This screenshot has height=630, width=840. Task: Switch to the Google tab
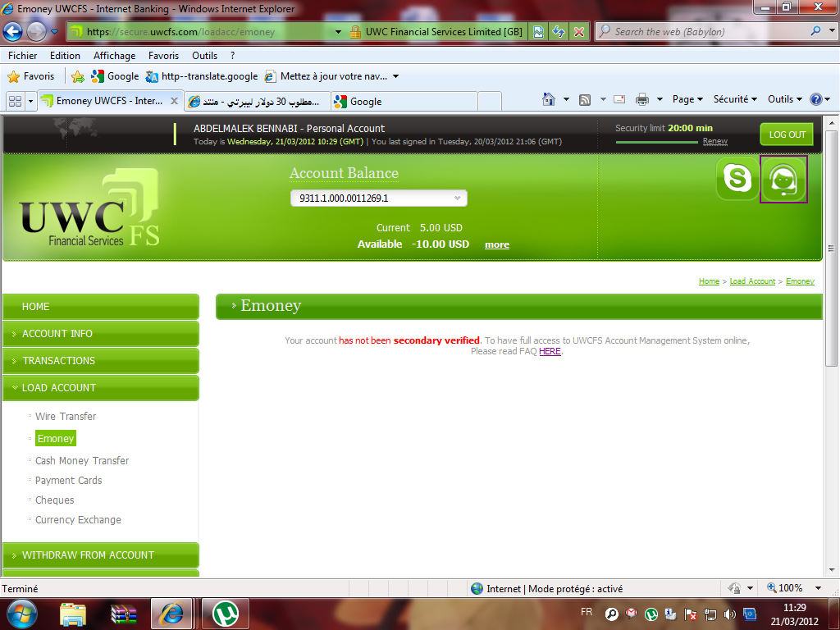(x=404, y=102)
